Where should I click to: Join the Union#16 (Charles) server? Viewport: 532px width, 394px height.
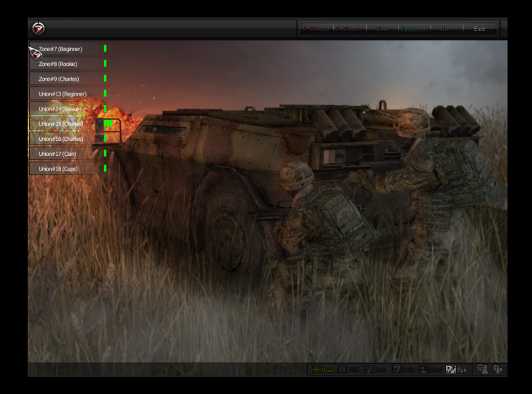[69, 139]
